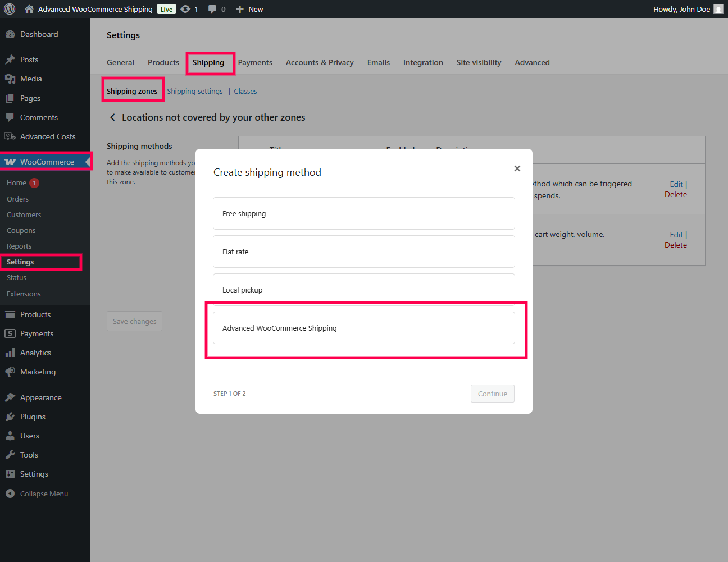728x562 pixels.
Task: Select the Free shipping method option
Action: 363,213
